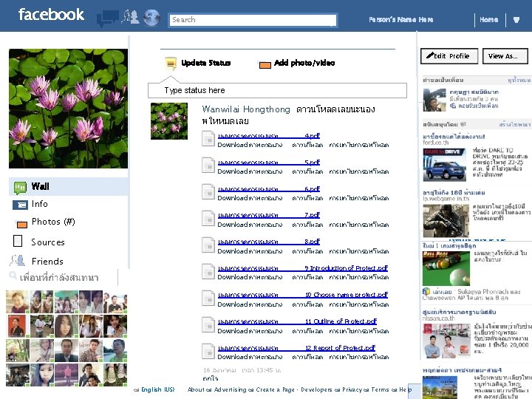
Task: Click the chat friends search magnifier icon
Action: pyautogui.click(x=13, y=275)
